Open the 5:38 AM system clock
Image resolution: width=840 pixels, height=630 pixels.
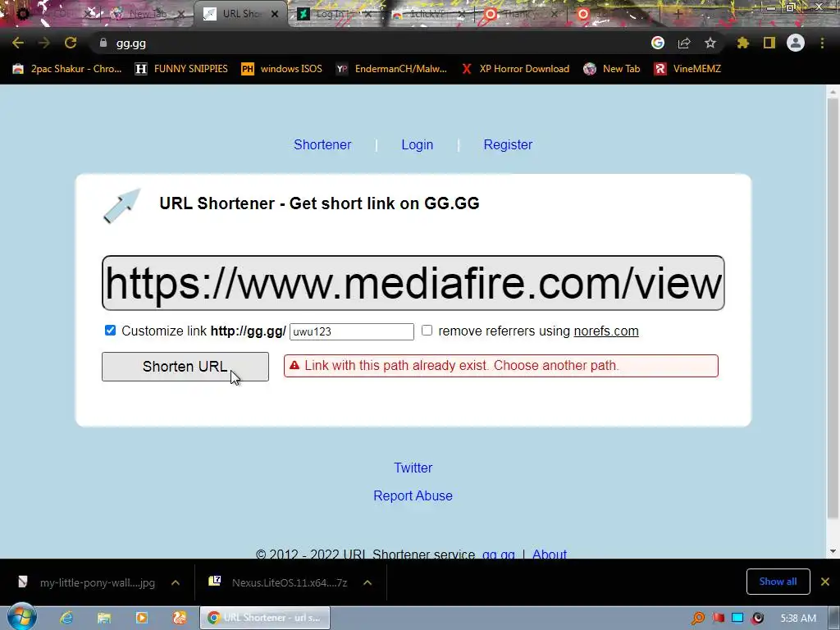[797, 619]
